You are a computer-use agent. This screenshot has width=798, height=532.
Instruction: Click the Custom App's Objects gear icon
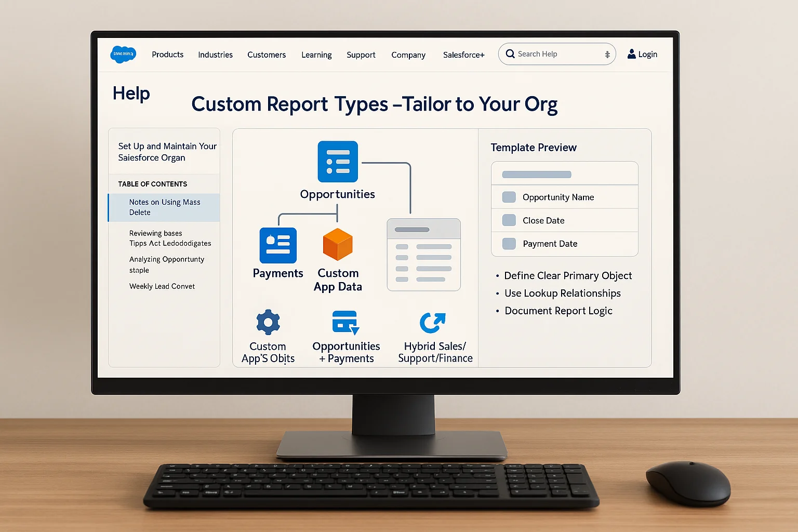coord(268,323)
